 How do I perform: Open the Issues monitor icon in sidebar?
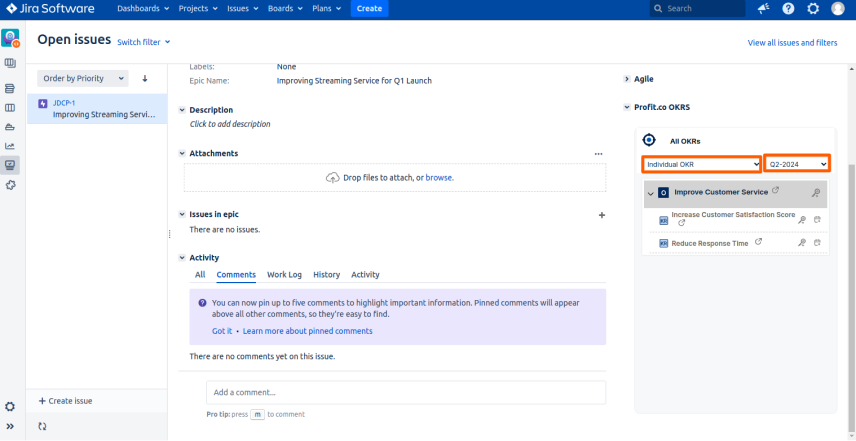(10, 165)
